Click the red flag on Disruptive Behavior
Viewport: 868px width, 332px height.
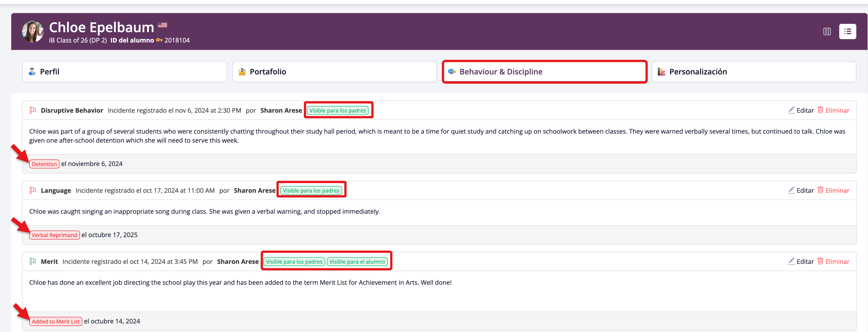(33, 110)
